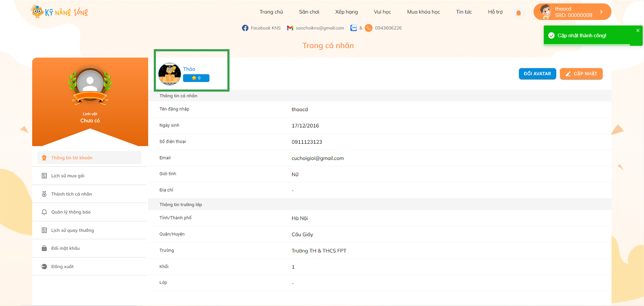Open the Zalo contact icon
This screenshot has width=644, height=306.
[354, 28]
